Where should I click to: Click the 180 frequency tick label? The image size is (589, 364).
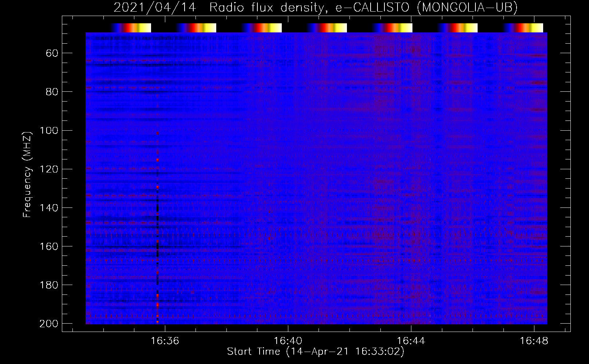(x=49, y=285)
